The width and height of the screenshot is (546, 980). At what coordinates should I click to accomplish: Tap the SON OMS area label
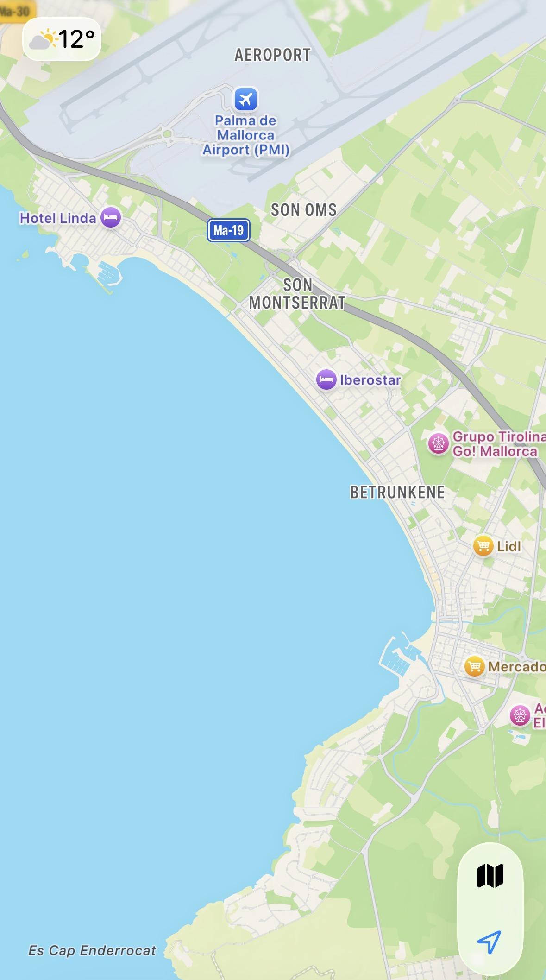click(304, 210)
